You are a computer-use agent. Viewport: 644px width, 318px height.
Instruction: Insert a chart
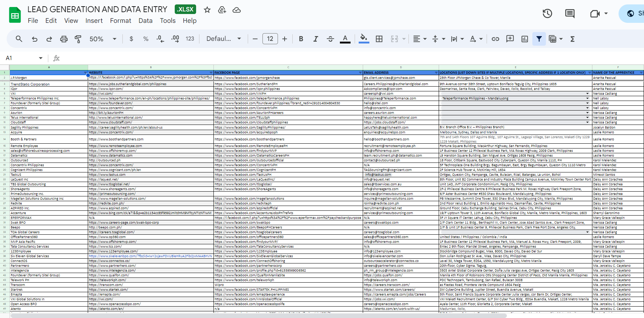point(525,39)
